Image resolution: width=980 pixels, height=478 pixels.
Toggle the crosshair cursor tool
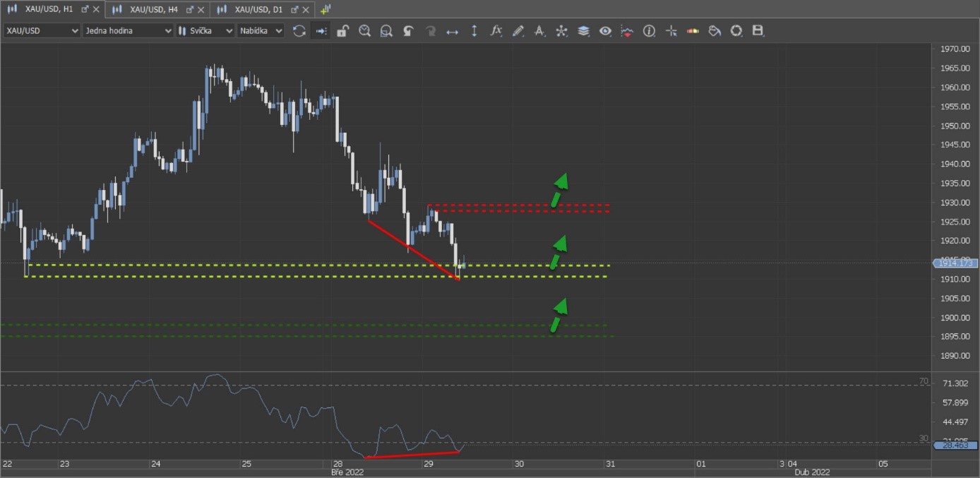pos(671,31)
